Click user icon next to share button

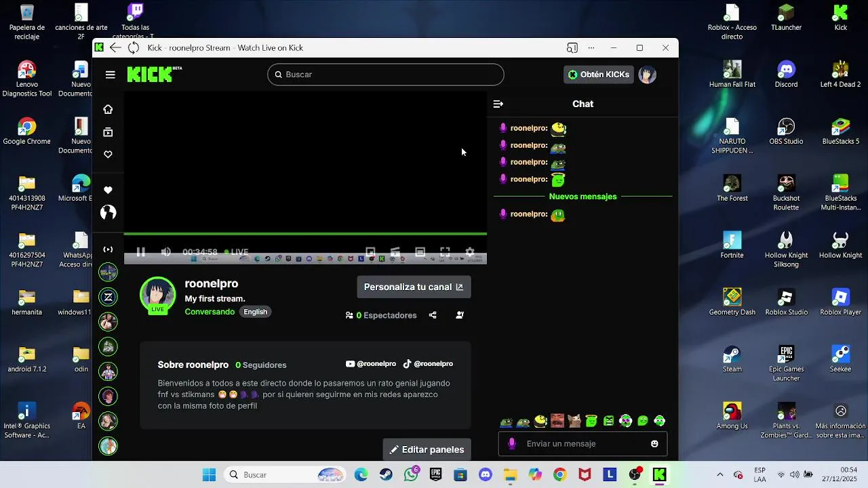click(x=460, y=315)
